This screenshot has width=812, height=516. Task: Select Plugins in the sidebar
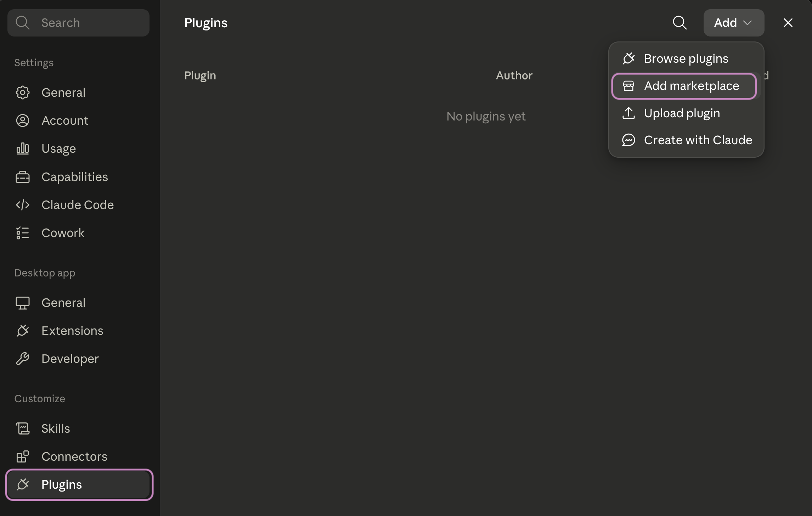pyautogui.click(x=79, y=484)
